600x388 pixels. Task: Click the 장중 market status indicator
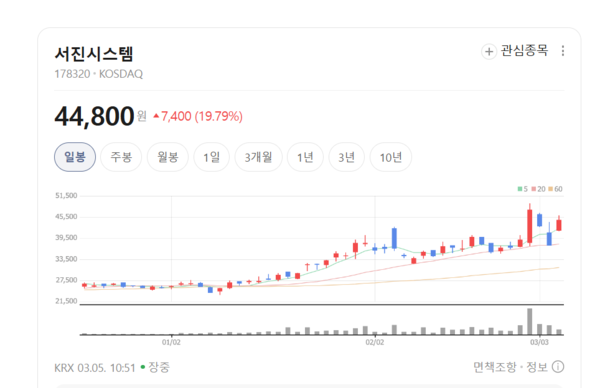tap(155, 367)
